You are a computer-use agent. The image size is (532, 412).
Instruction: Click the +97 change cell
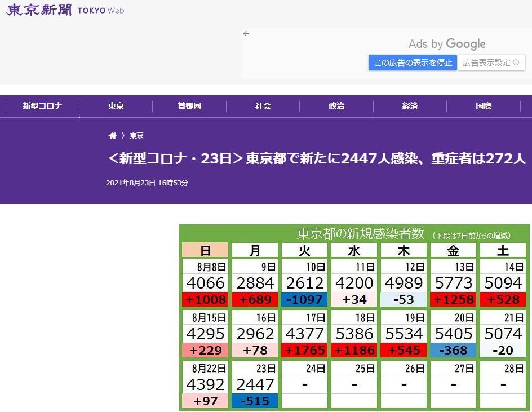[205, 401]
